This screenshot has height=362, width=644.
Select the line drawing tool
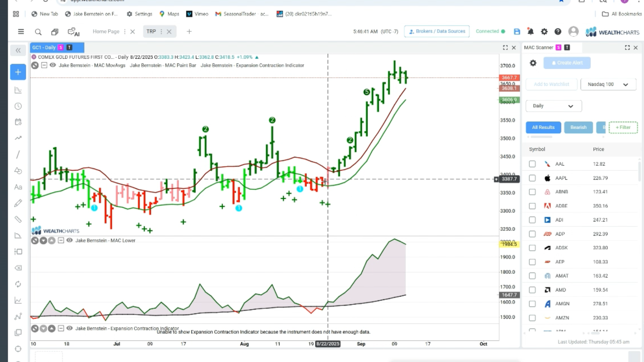[x=18, y=154]
